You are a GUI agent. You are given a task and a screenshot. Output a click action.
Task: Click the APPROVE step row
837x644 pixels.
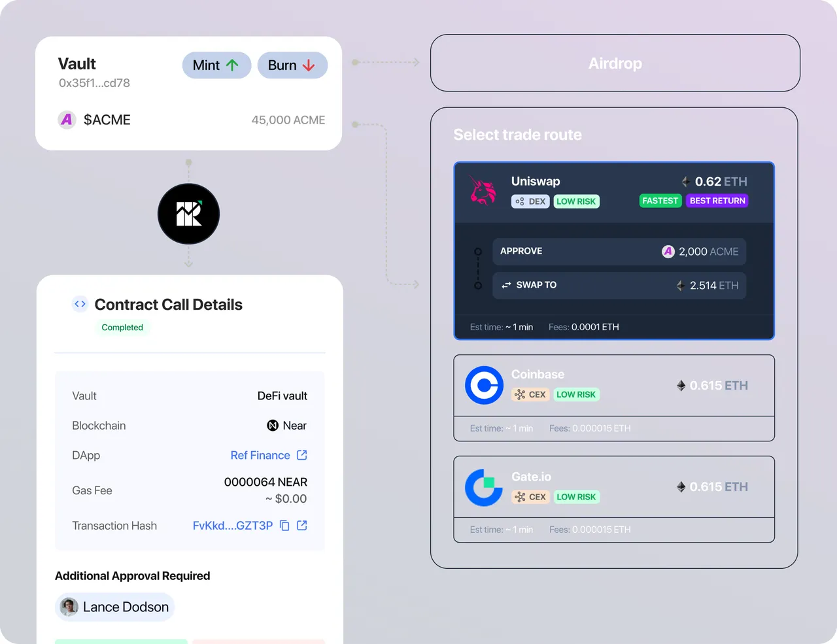click(x=619, y=252)
